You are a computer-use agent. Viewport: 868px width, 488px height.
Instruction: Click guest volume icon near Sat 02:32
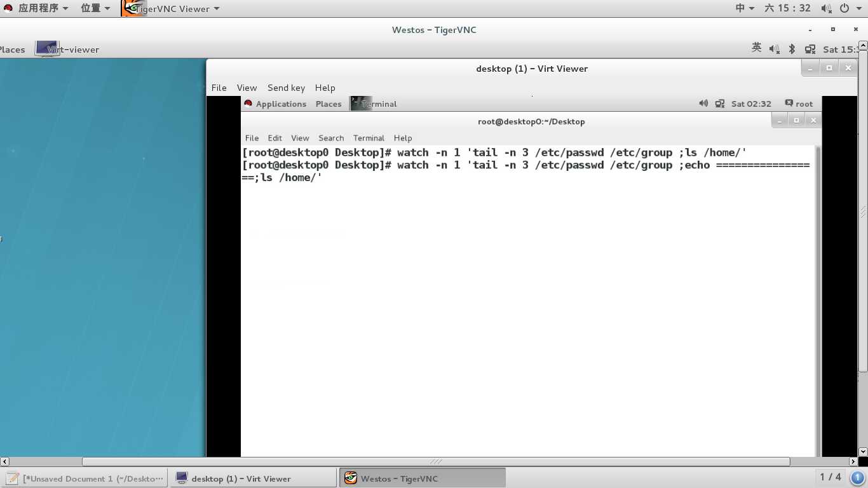click(703, 103)
